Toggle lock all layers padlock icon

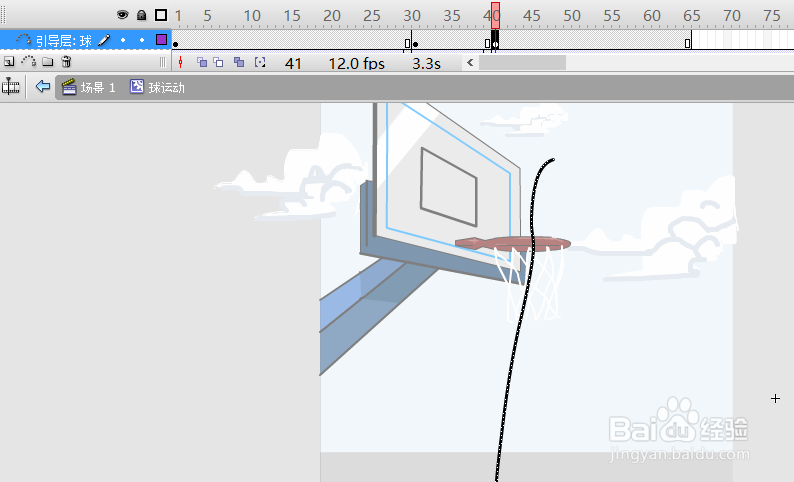[x=142, y=15]
